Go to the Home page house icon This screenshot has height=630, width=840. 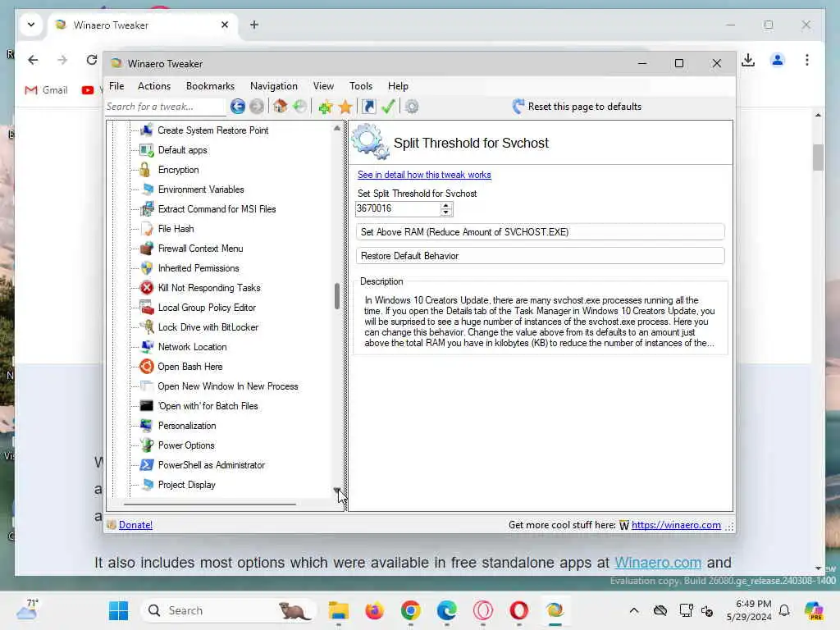pyautogui.click(x=281, y=106)
